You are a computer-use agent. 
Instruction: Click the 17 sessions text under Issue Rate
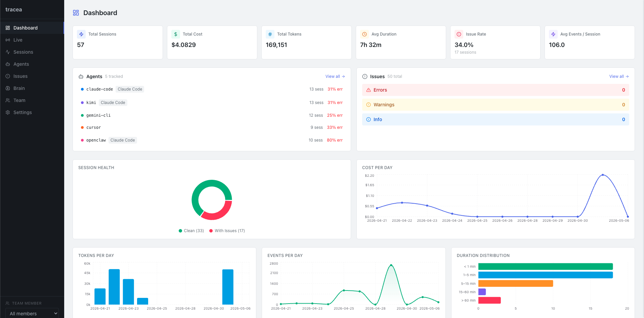pyautogui.click(x=465, y=52)
